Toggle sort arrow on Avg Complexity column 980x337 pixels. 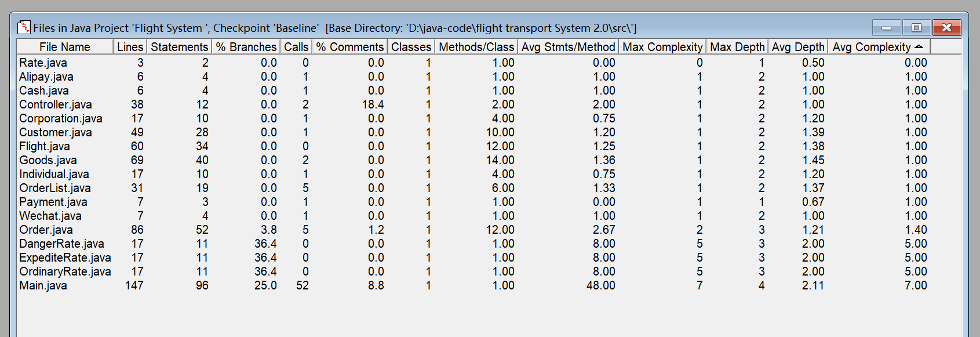click(919, 46)
